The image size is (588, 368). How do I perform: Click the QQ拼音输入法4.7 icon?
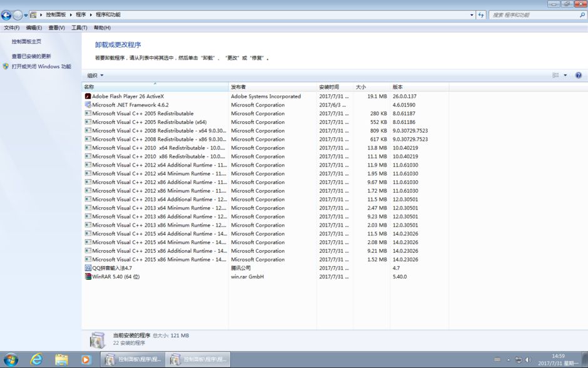[88, 268]
